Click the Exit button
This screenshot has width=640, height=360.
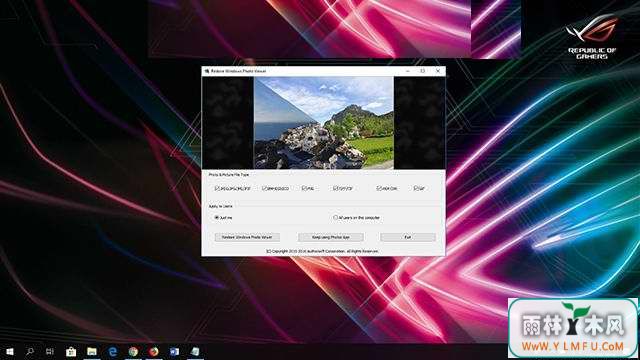408,237
